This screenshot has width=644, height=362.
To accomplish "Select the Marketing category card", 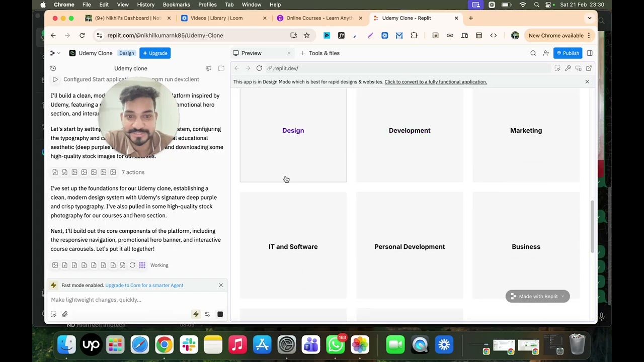I will click(526, 135).
